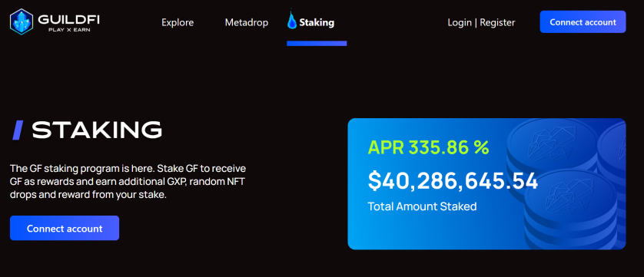This screenshot has height=277, width=644.
Task: Click the GF staking program description text
Action: [128, 181]
